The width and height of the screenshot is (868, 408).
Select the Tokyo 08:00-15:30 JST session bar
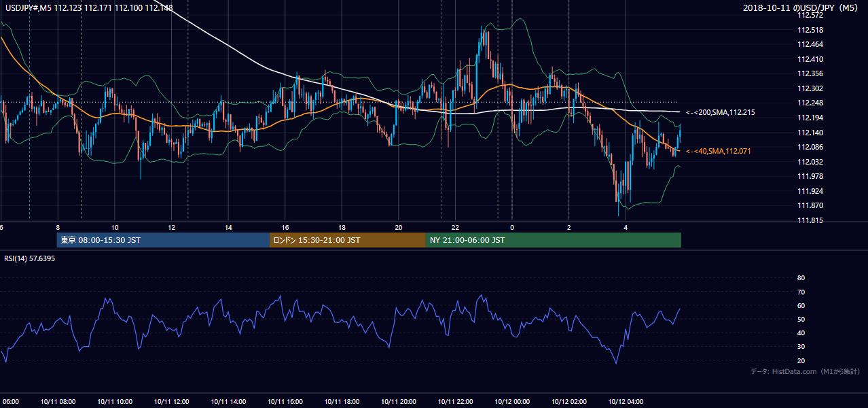coord(163,240)
